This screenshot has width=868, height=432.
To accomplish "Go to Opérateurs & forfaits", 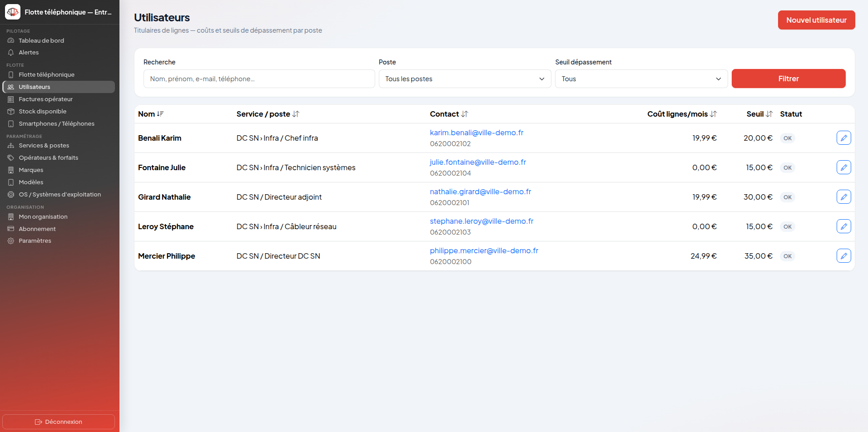I will pos(59,157).
